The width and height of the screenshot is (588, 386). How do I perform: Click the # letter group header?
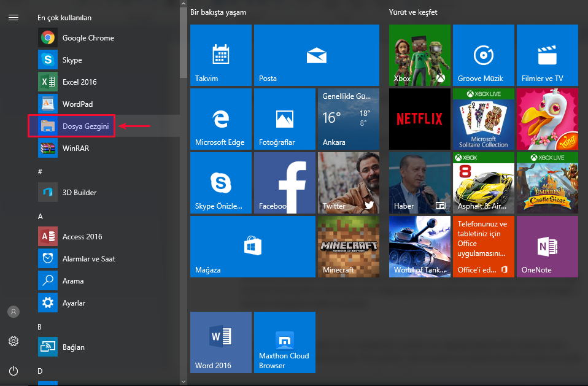click(x=40, y=172)
